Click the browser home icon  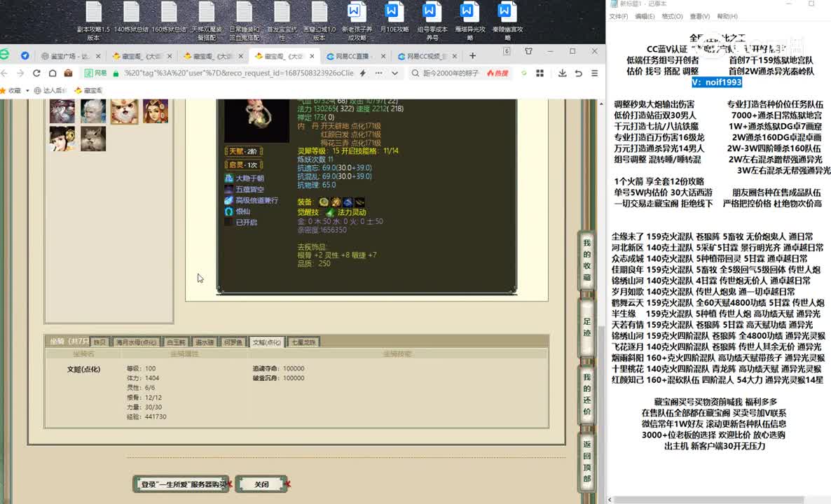[x=53, y=73]
